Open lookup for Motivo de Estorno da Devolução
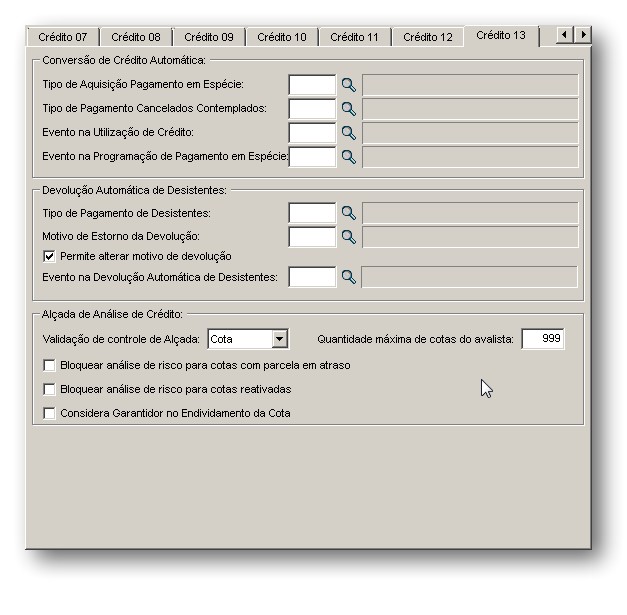 349,237
